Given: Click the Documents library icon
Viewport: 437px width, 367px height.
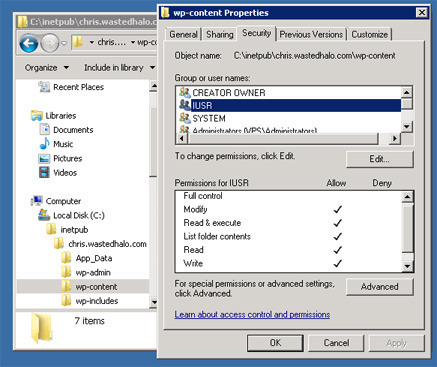Looking at the screenshot, I should (x=44, y=129).
